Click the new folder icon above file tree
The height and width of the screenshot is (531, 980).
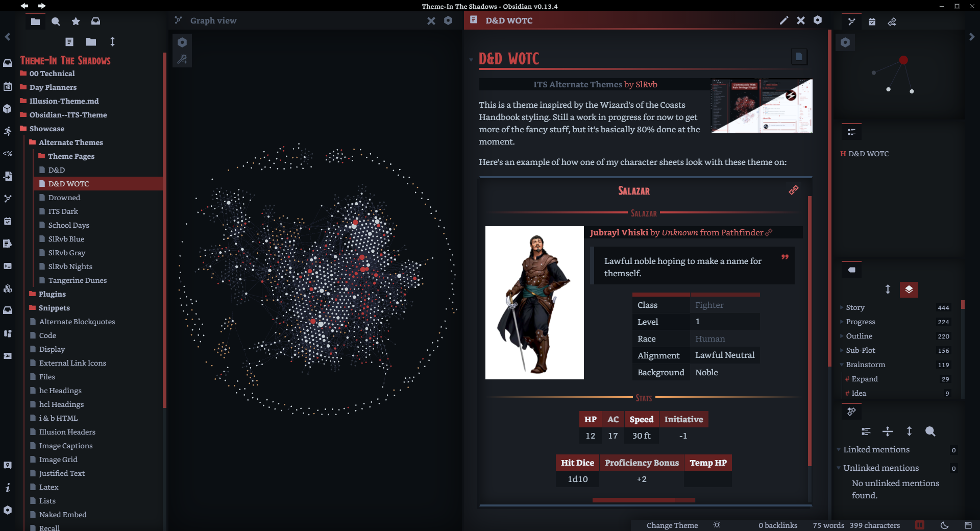(x=91, y=42)
